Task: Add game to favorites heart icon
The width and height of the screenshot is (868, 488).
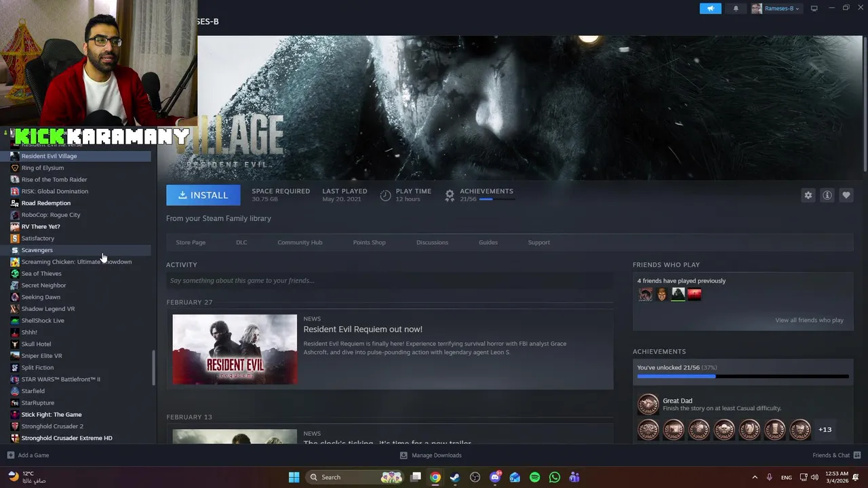Action: tap(846, 195)
